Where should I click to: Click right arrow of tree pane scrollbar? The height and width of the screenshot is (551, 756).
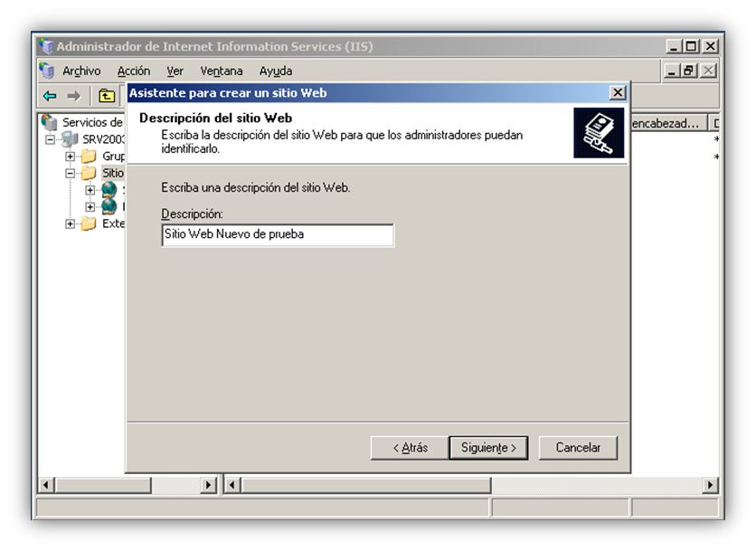[208, 485]
